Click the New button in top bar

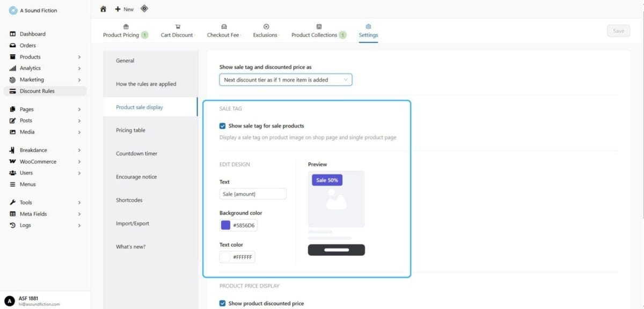125,9
